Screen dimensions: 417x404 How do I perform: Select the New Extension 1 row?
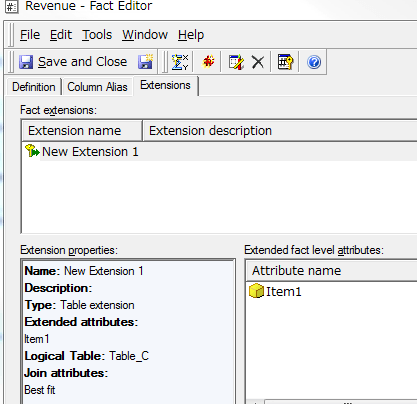tap(220, 152)
